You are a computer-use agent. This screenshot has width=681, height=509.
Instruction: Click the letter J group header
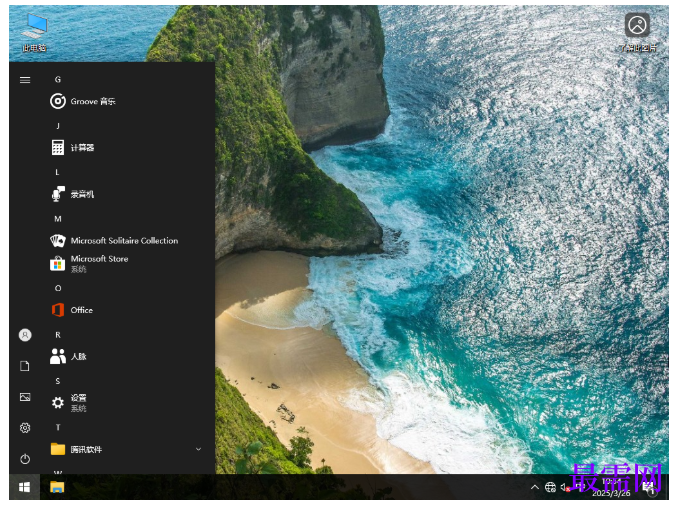(58, 126)
